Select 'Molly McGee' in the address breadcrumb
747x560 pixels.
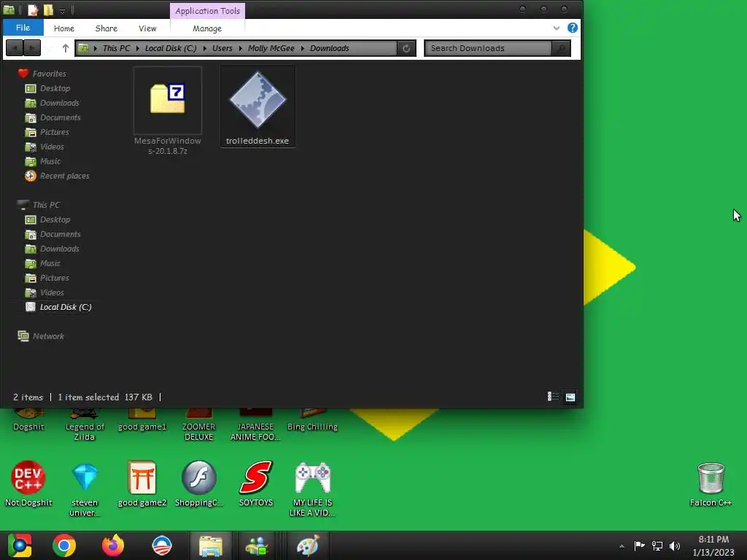point(271,48)
